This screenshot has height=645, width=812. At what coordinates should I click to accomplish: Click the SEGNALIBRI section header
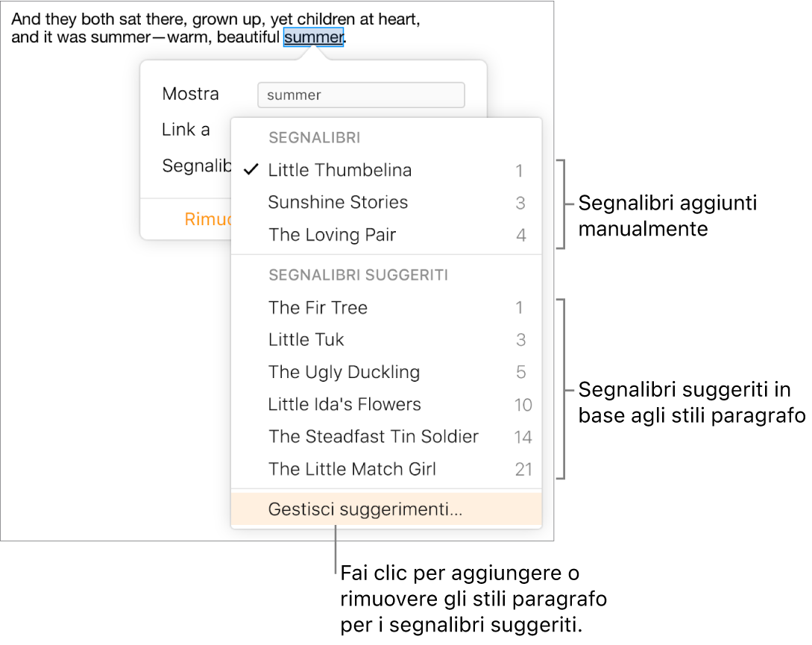pyautogui.click(x=314, y=138)
